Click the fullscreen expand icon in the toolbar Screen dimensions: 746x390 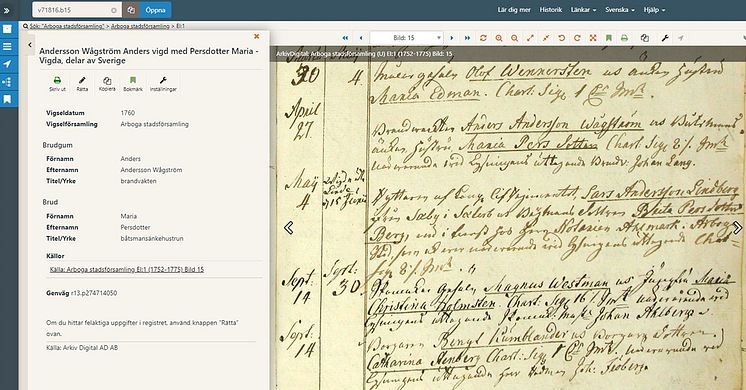[593, 38]
